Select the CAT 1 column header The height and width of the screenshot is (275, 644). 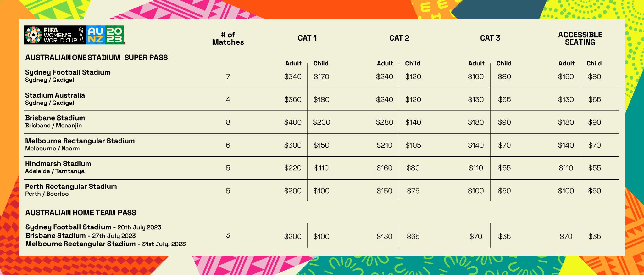point(307,38)
